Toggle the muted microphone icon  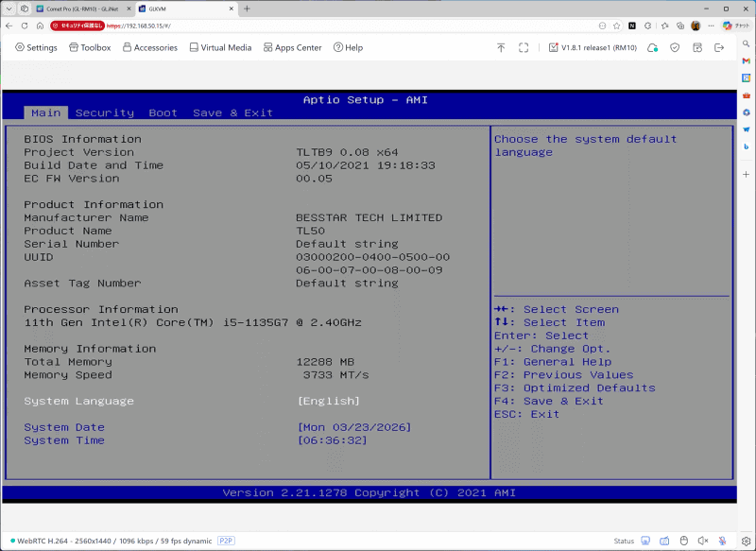coord(722,541)
